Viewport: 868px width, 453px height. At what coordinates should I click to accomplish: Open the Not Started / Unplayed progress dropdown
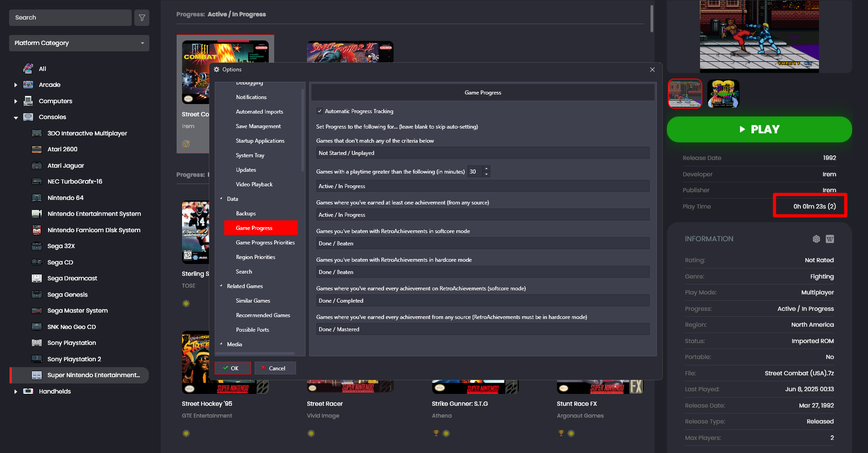click(x=483, y=153)
